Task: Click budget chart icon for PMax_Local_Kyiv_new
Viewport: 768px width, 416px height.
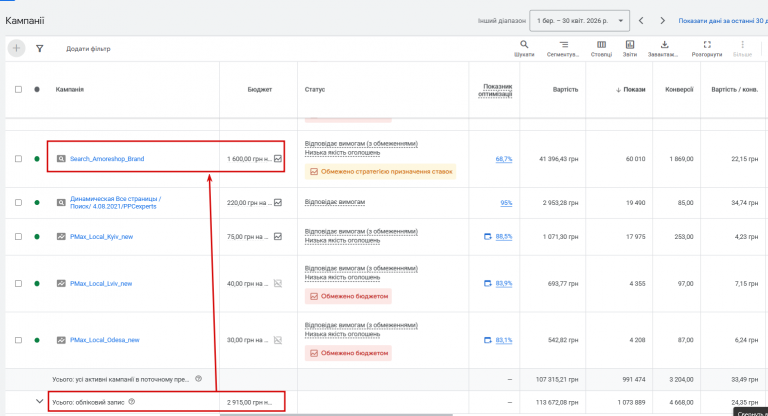Action: click(x=278, y=237)
